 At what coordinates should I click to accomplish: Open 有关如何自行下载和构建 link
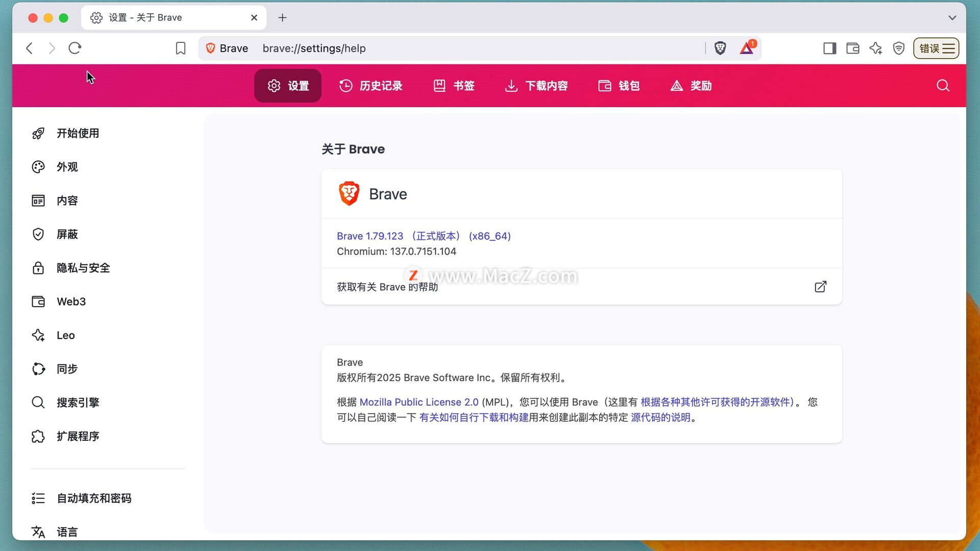click(474, 417)
